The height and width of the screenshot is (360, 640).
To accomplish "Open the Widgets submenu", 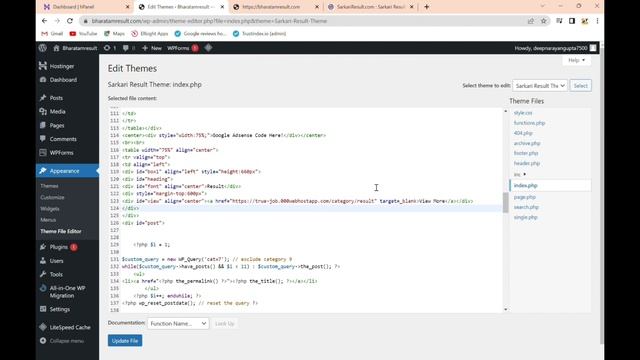I will pyautogui.click(x=50, y=209).
